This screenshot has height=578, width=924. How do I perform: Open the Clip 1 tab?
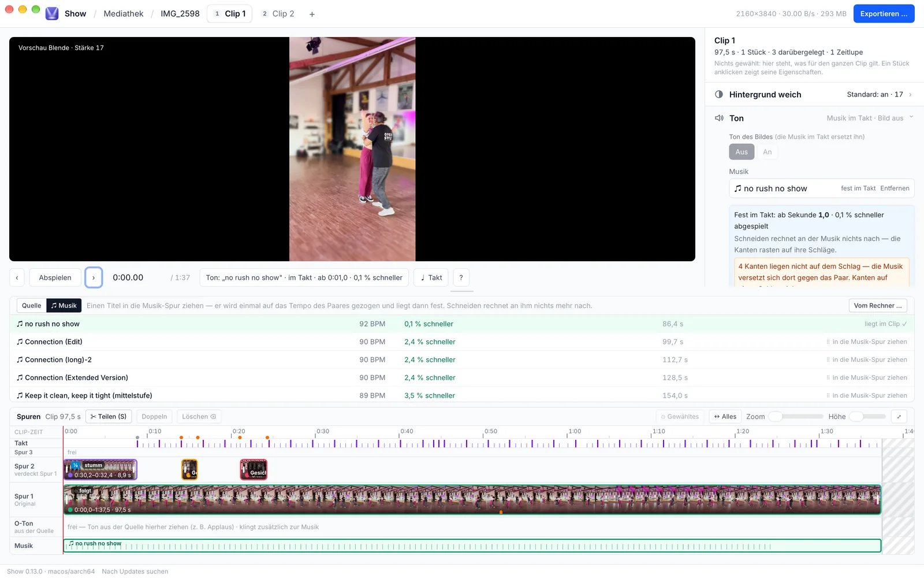click(x=230, y=14)
